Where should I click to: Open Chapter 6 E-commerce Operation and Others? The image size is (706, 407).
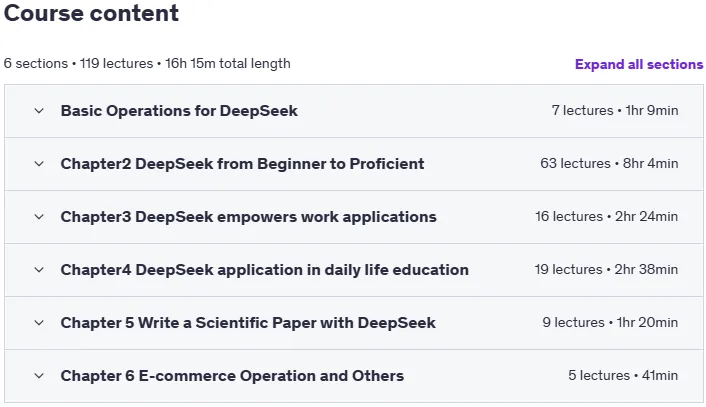pos(232,376)
